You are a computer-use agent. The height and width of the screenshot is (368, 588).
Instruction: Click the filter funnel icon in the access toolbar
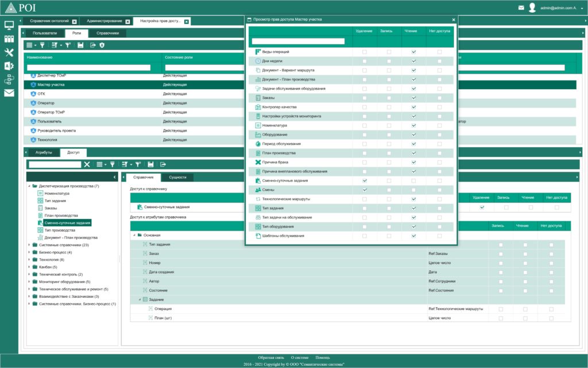click(x=112, y=164)
